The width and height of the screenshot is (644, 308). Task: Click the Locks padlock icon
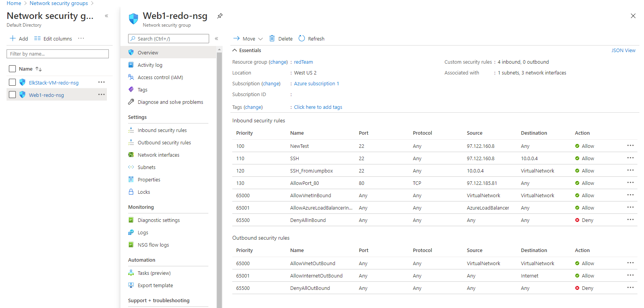coord(131,192)
